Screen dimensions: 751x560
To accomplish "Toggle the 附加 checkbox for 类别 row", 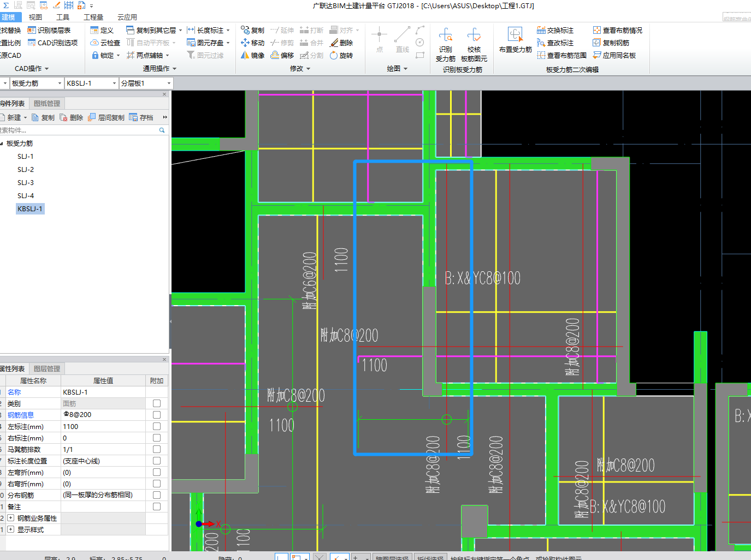I will tap(157, 403).
